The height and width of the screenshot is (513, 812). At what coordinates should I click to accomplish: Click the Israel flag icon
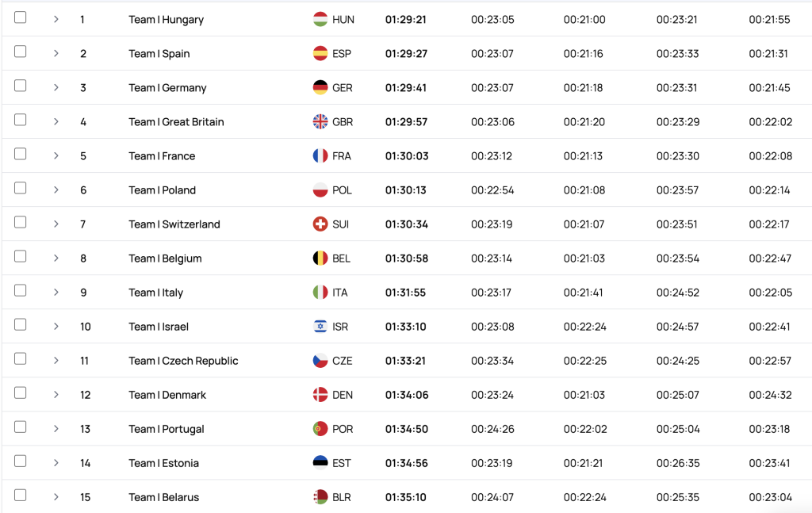[320, 327]
